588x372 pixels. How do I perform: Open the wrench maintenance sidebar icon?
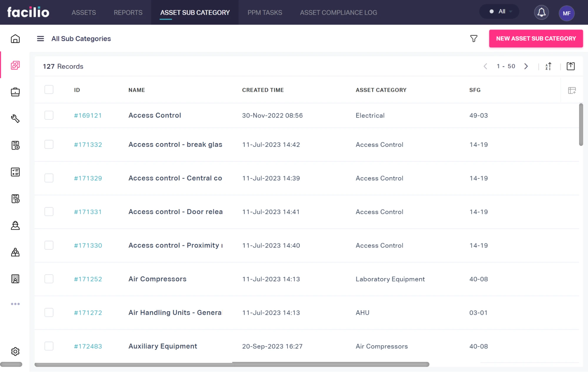click(x=15, y=119)
